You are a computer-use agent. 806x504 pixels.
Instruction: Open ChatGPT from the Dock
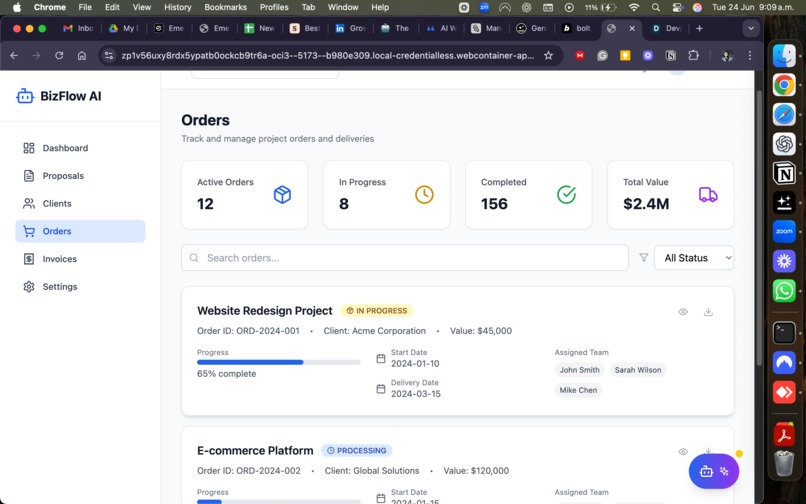[784, 143]
